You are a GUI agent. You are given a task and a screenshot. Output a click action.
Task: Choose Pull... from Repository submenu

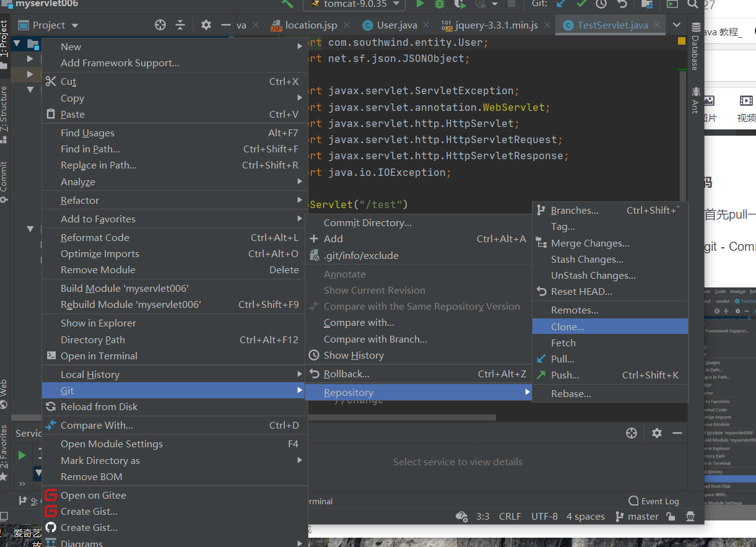[610, 359]
